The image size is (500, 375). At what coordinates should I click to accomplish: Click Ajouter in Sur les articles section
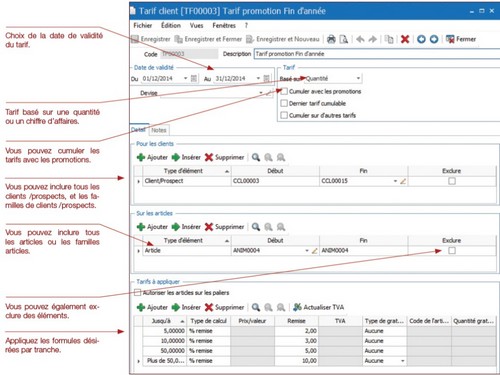pyautogui.click(x=152, y=227)
